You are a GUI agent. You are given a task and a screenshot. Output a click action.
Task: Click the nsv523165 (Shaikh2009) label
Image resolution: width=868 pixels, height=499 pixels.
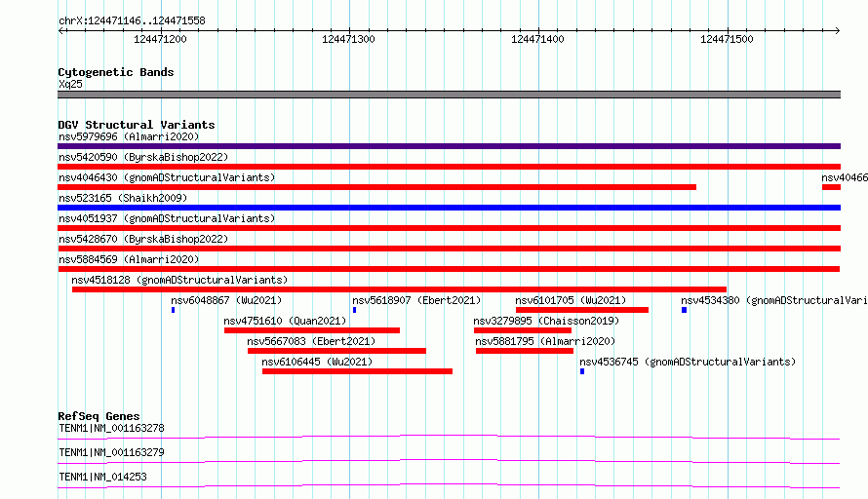click(123, 198)
